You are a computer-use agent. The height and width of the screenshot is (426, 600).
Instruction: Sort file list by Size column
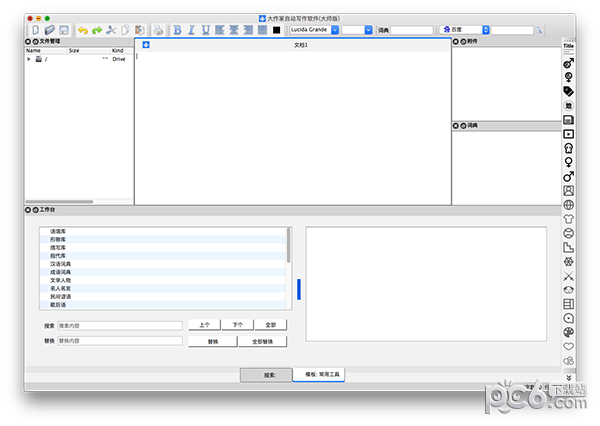tap(89, 51)
